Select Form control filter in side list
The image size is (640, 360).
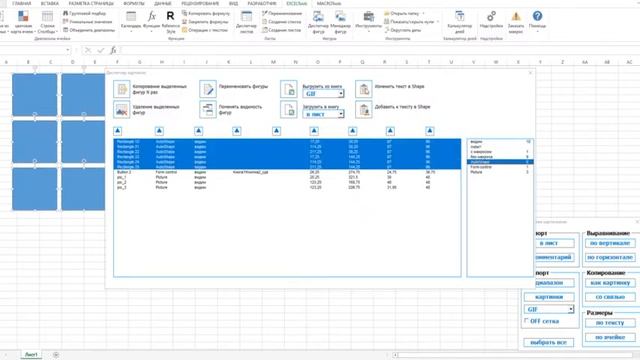500,167
